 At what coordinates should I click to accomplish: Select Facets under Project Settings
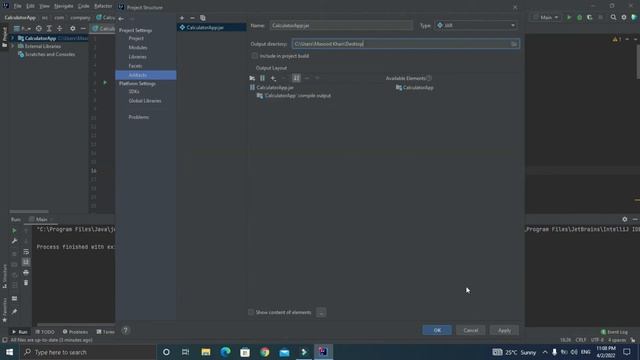pos(136,66)
